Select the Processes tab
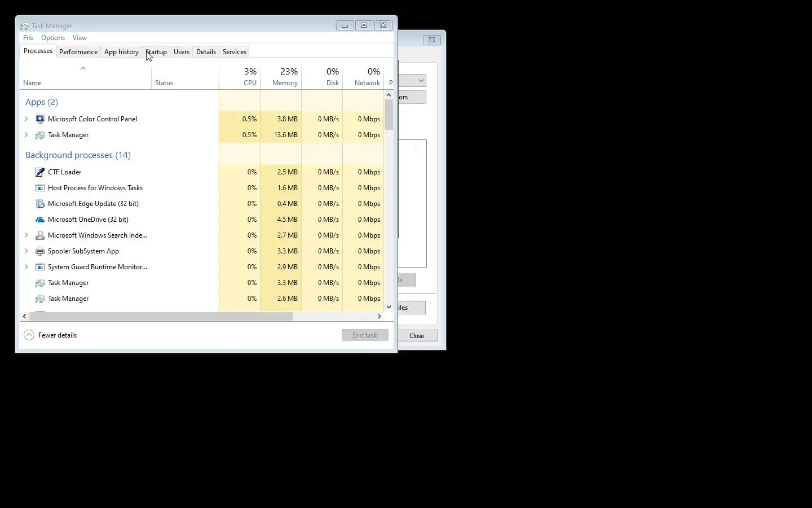812x508 pixels. 38,51
